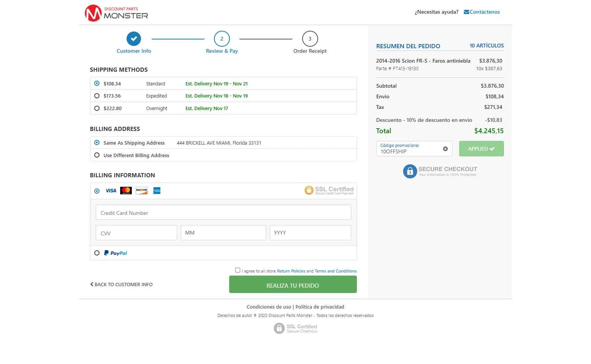Click the Applied promo button
Viewport: 591px width, 364px height.
click(481, 149)
